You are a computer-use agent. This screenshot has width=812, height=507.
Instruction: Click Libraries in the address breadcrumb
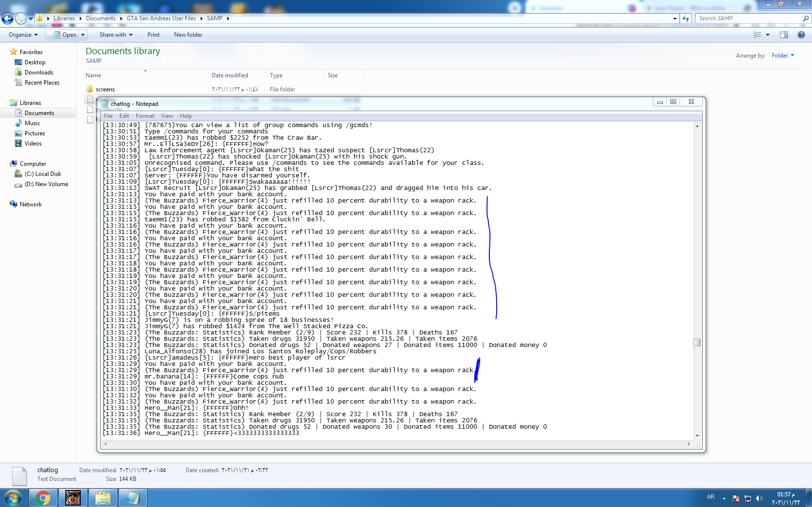[x=64, y=18]
